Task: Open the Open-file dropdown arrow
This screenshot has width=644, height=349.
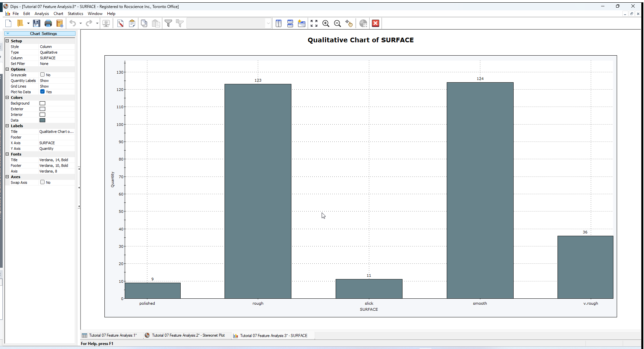Action: 28,23
